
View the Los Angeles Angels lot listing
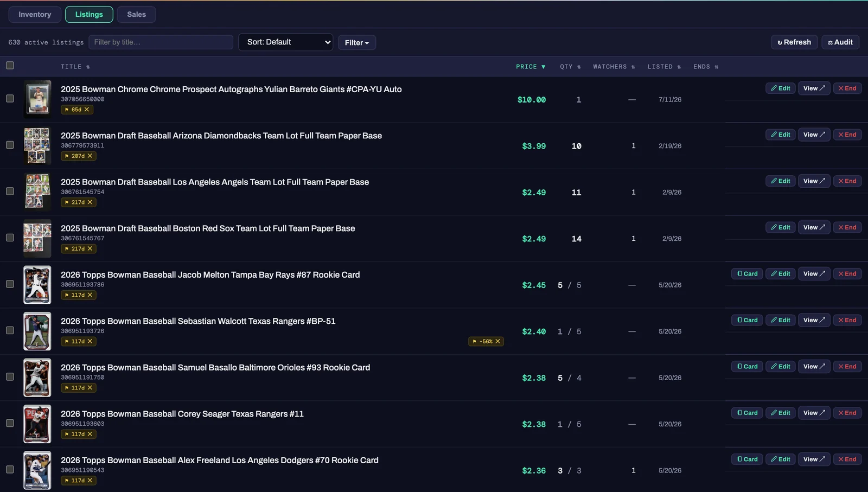coord(814,181)
